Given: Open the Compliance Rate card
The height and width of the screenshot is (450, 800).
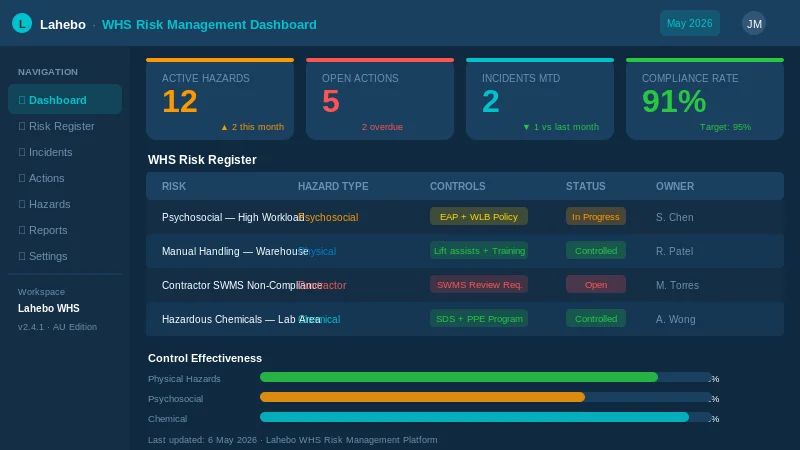Looking at the screenshot, I should [705, 99].
